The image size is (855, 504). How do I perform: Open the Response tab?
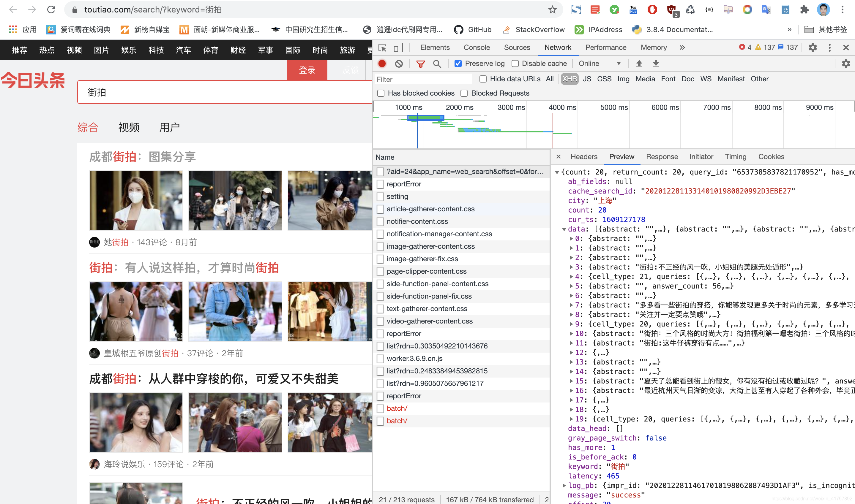(662, 157)
